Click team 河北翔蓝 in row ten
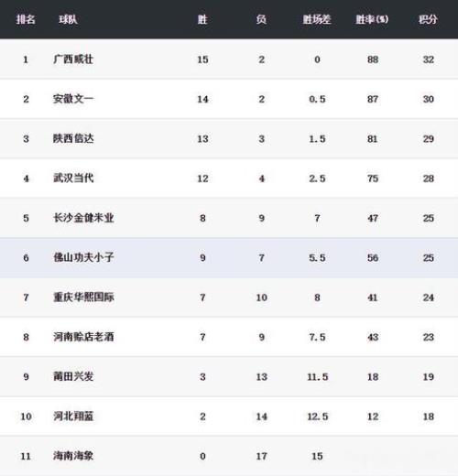458x476 pixels. [x=73, y=416]
